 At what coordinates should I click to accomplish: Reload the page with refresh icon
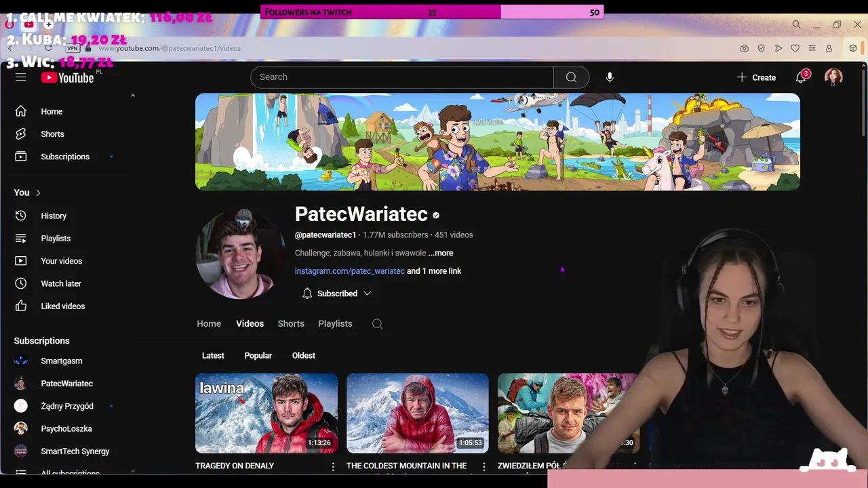[48, 48]
